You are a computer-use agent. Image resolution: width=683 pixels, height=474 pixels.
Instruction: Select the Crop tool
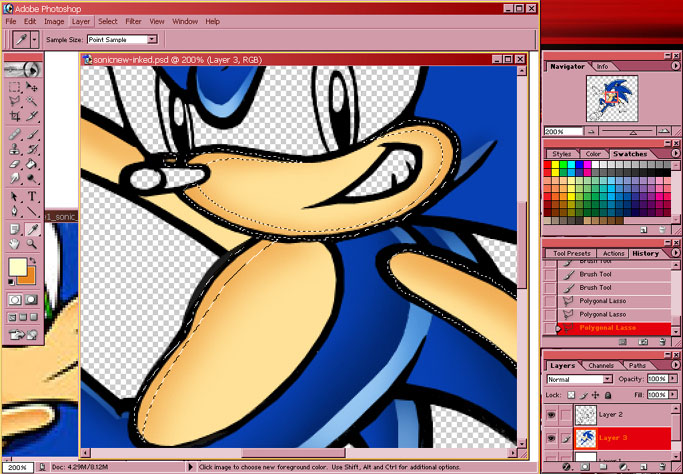point(14,116)
